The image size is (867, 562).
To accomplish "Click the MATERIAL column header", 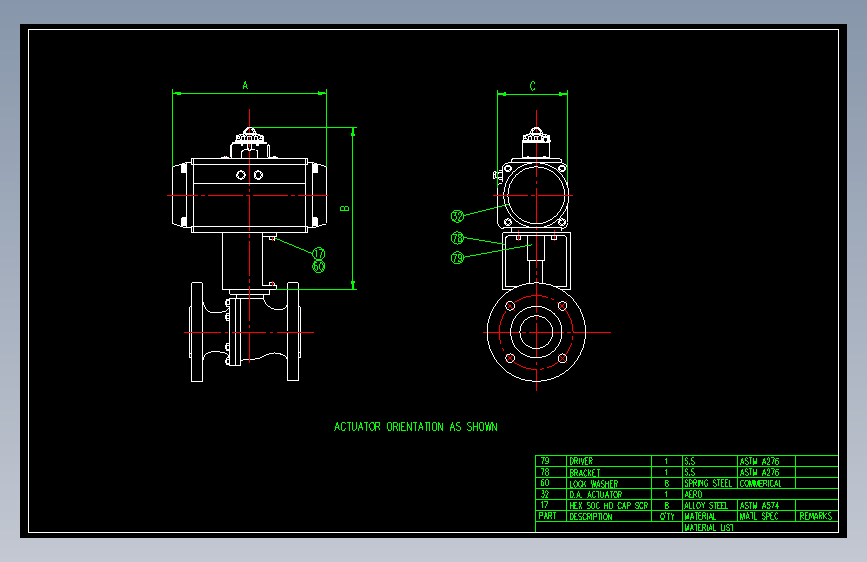I will click(710, 516).
